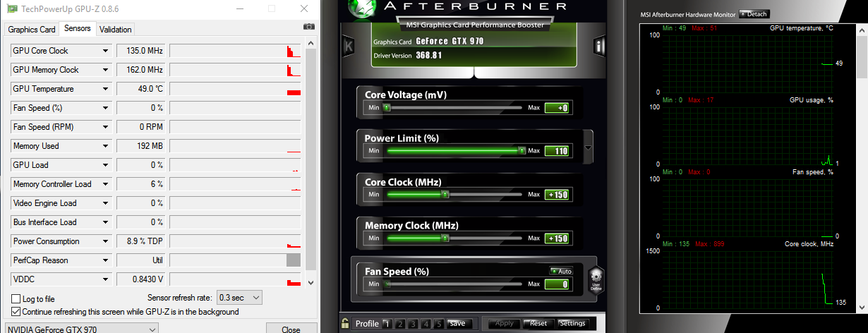Open Memory Controller Load sensor dropdown
This screenshot has width=868, height=333.
click(105, 184)
